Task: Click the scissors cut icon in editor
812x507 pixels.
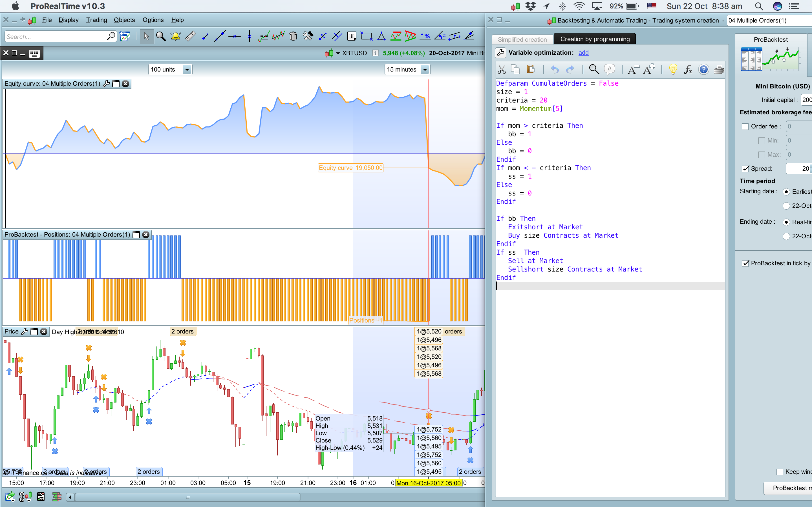Action: (502, 69)
